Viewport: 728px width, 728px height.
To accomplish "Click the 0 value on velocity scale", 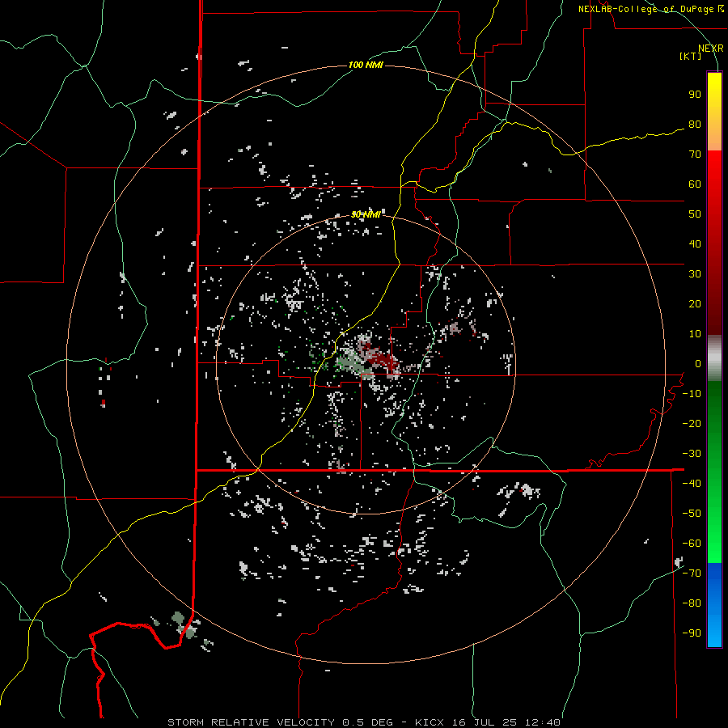I will point(698,363).
